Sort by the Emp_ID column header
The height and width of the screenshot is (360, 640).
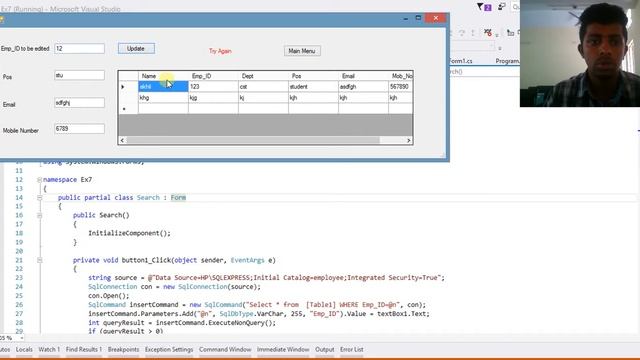pyautogui.click(x=213, y=76)
